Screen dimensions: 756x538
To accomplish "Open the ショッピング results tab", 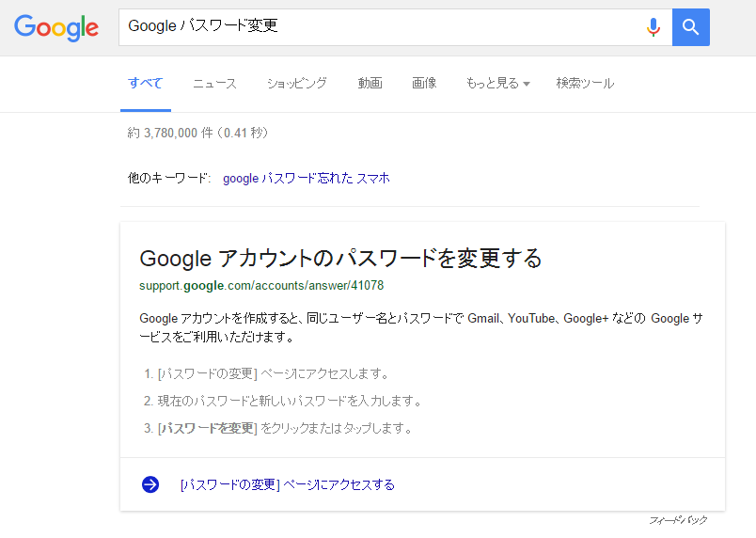I will [296, 83].
